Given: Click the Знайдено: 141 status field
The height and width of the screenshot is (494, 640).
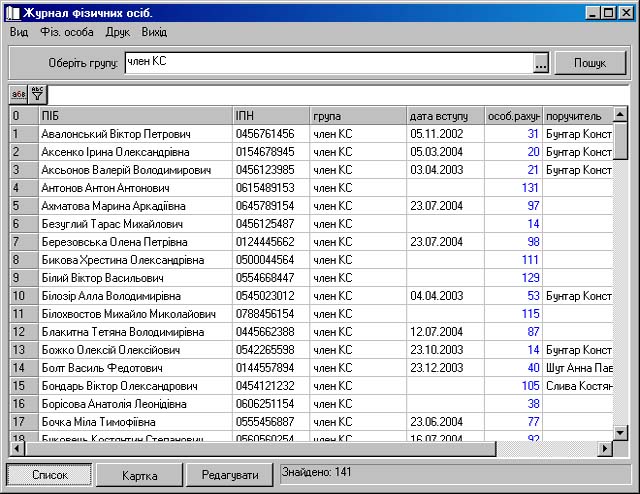Looking at the screenshot, I should tap(455, 474).
